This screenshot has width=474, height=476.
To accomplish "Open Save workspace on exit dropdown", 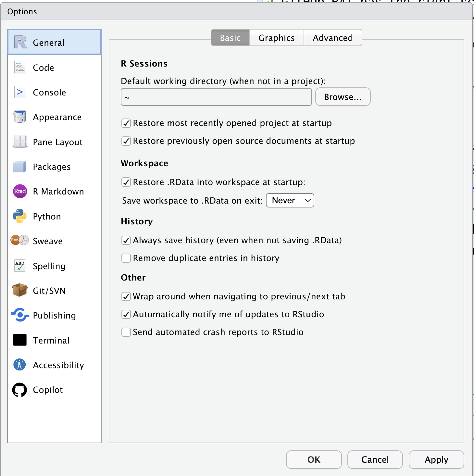I will [290, 200].
